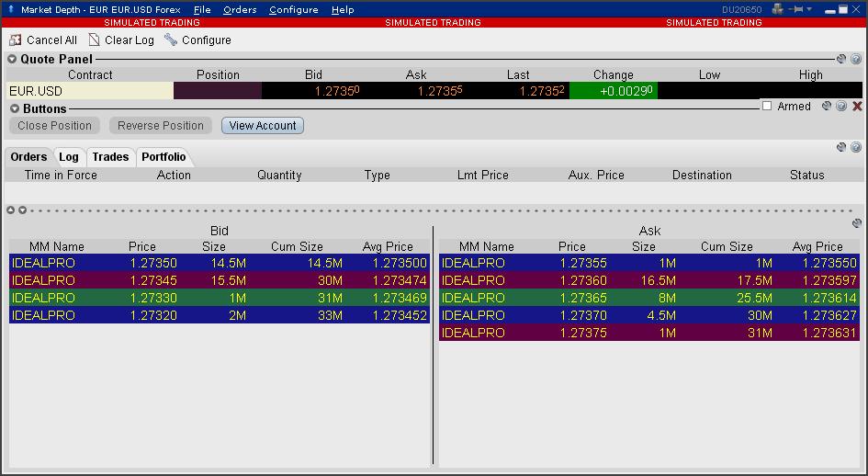Select ask row at price 1.27355
868x476 pixels.
coord(649,263)
